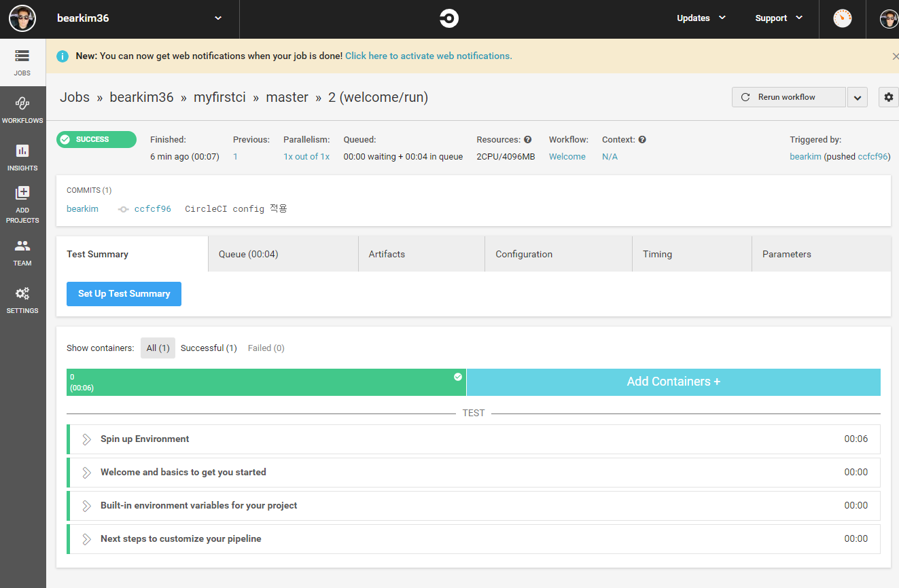Switch to the Test Summary tab
The width and height of the screenshot is (899, 588).
(132, 254)
